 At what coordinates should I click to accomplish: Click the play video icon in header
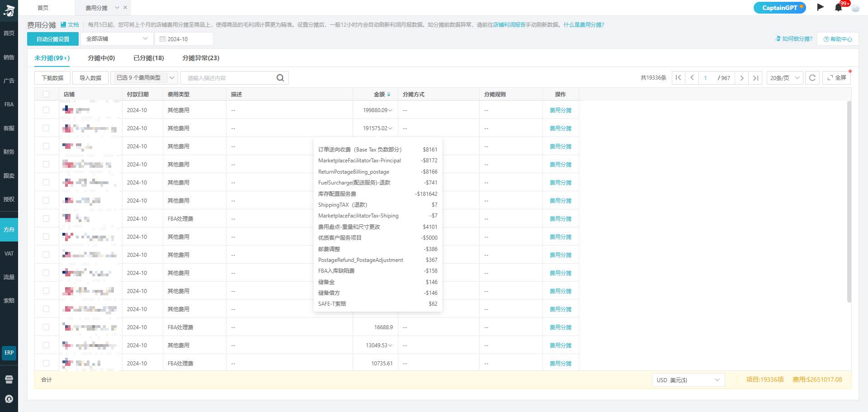(x=820, y=7)
